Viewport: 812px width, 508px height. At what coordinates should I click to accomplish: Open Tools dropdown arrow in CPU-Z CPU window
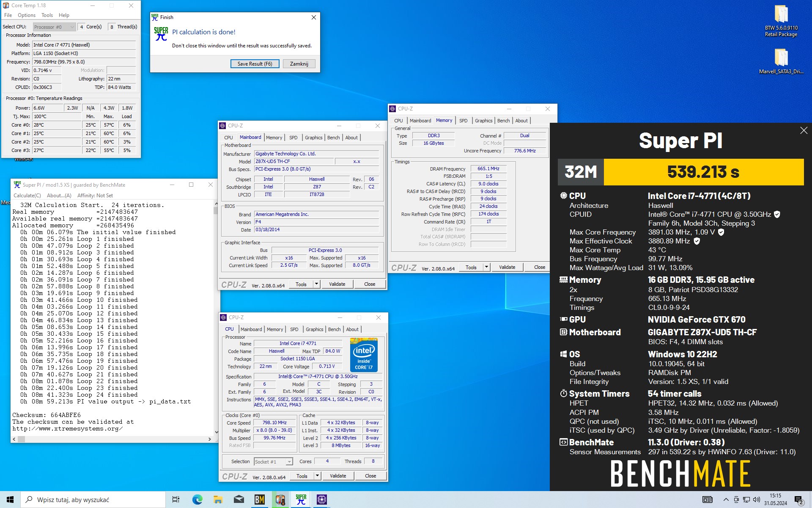coord(317,476)
